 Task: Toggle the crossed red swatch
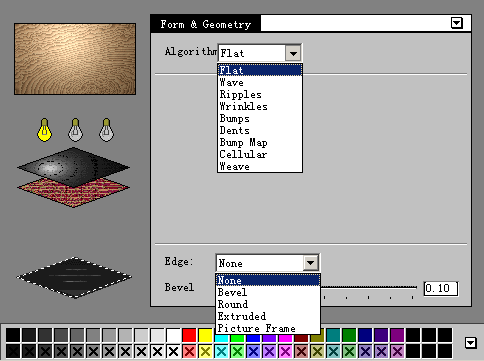(x=189, y=351)
